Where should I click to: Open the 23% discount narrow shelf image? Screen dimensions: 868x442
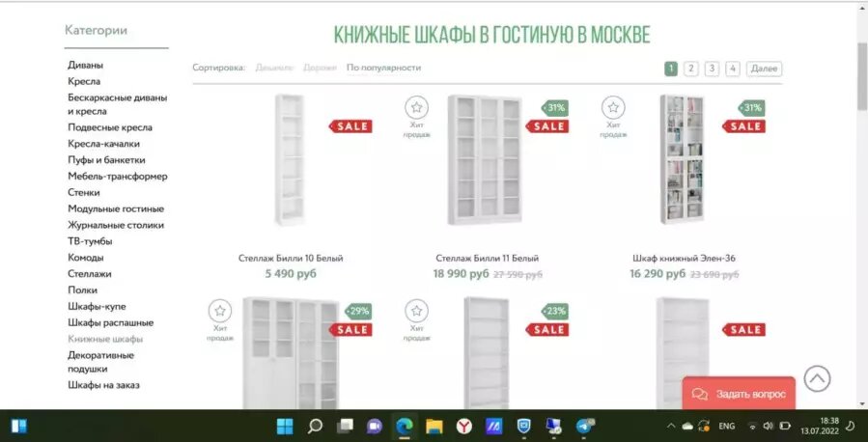[486, 353]
